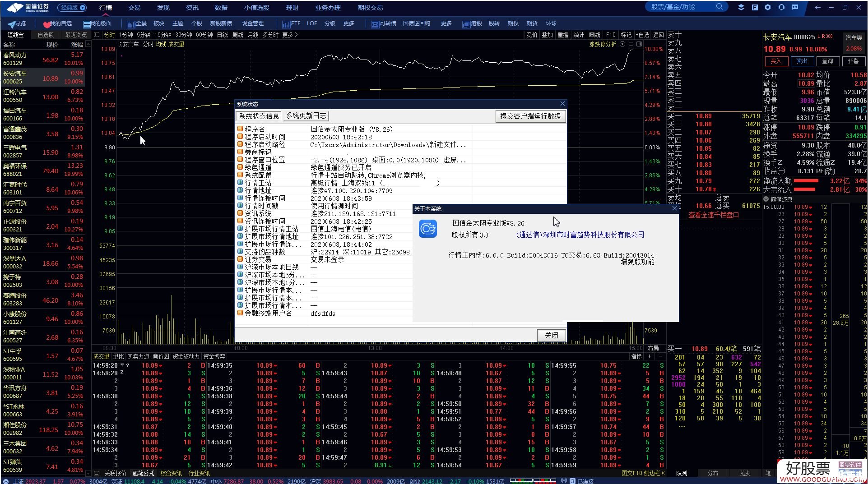Open the layers stack icon in the title bar
Viewport: 868px width, 484px height.
(741, 7)
